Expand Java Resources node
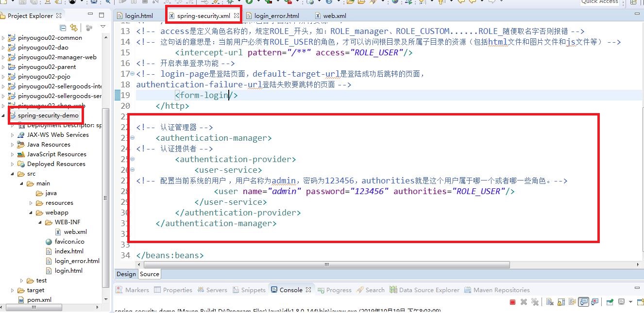Screen dimensions: 644x313 (x=13, y=145)
